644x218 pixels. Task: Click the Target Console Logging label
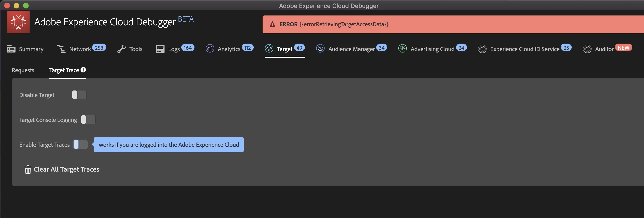[x=48, y=120]
